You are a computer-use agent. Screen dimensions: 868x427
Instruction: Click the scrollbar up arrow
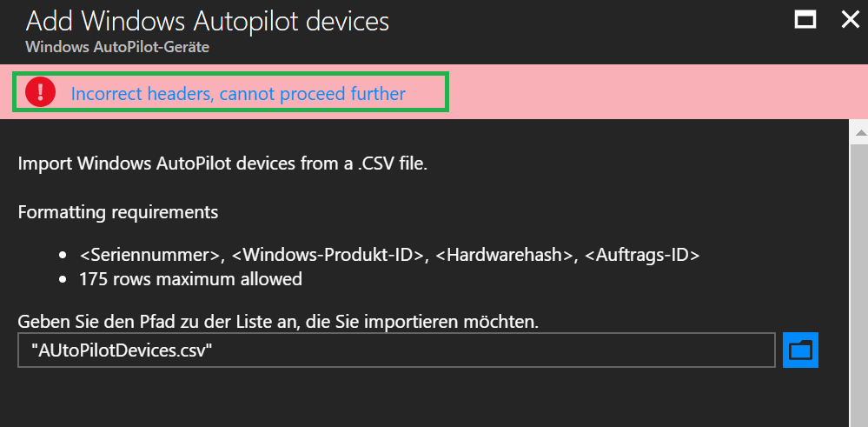coord(860,132)
